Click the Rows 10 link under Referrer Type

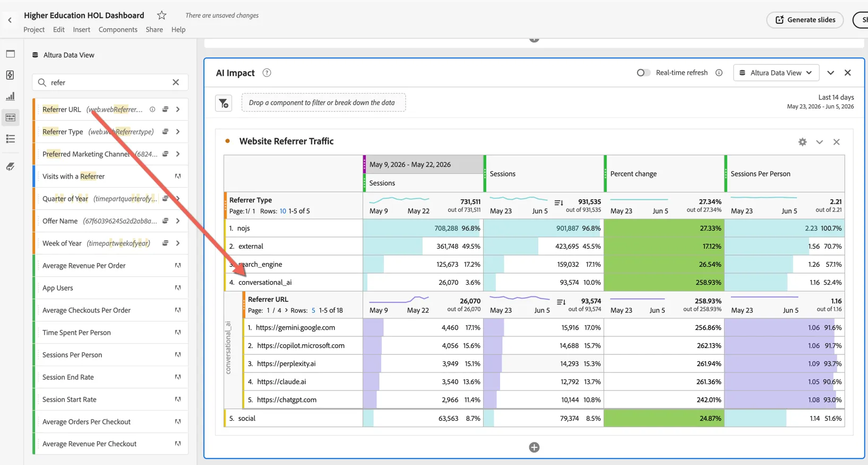pos(282,211)
